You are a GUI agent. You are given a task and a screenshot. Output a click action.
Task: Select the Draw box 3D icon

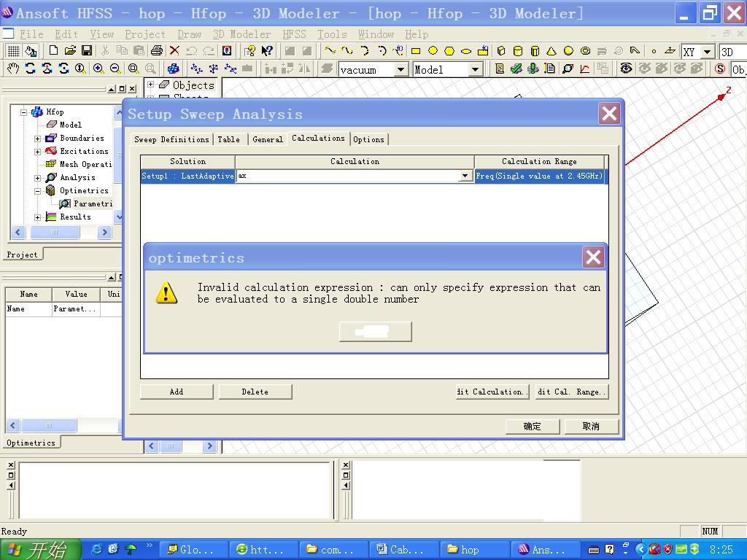(501, 51)
